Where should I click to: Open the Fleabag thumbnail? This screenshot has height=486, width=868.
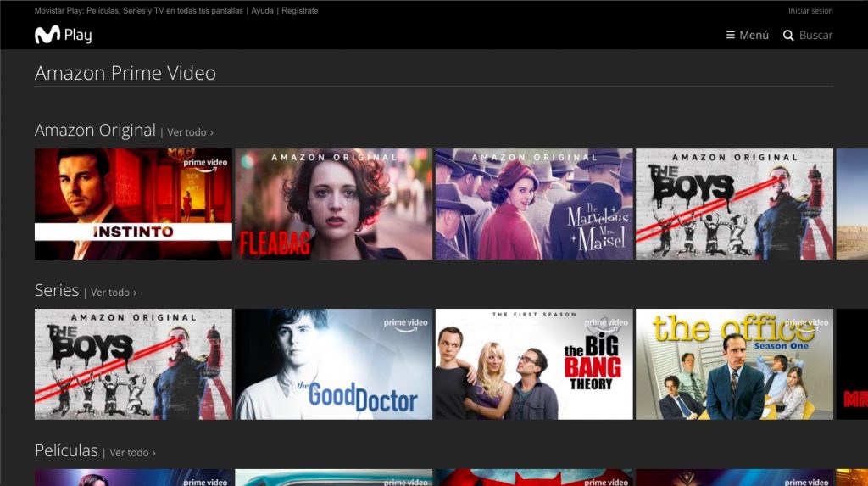tap(334, 204)
